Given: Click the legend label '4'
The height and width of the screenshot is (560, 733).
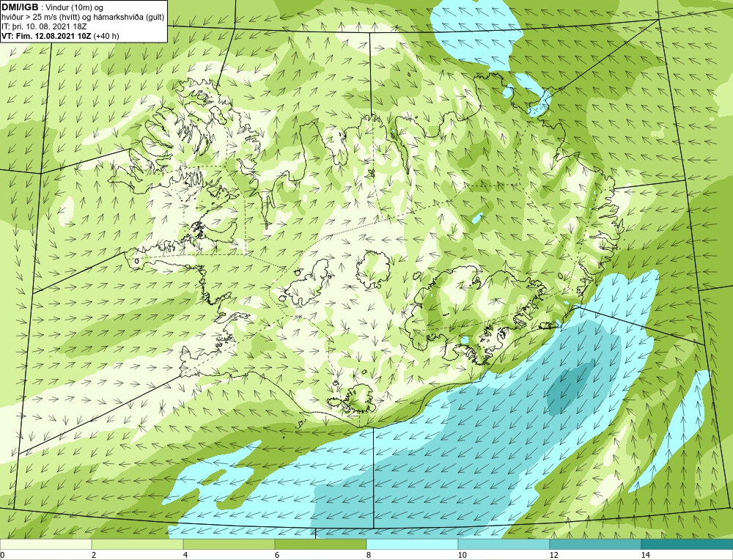Looking at the screenshot, I should tap(185, 555).
